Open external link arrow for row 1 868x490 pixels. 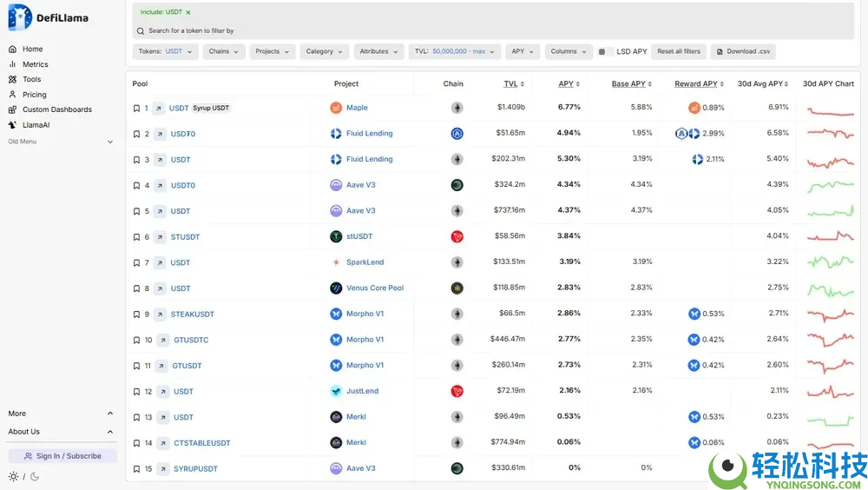pos(158,108)
